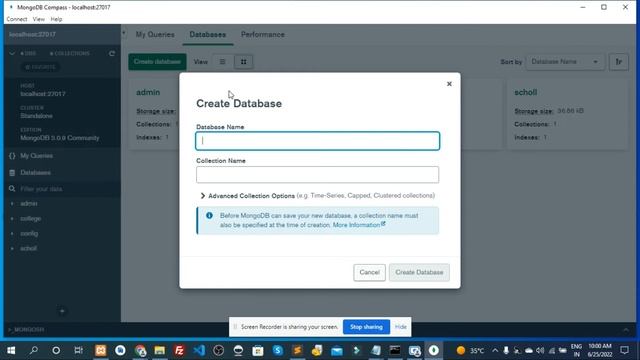
Task: Open Skype from the taskbar
Action: click(x=278, y=350)
